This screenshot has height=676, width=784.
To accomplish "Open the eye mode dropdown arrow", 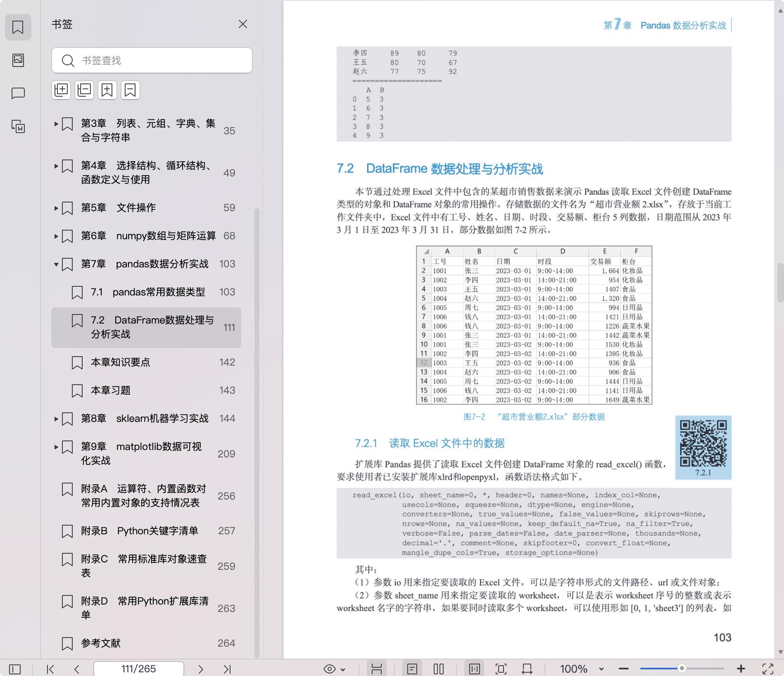I will 343,670.
